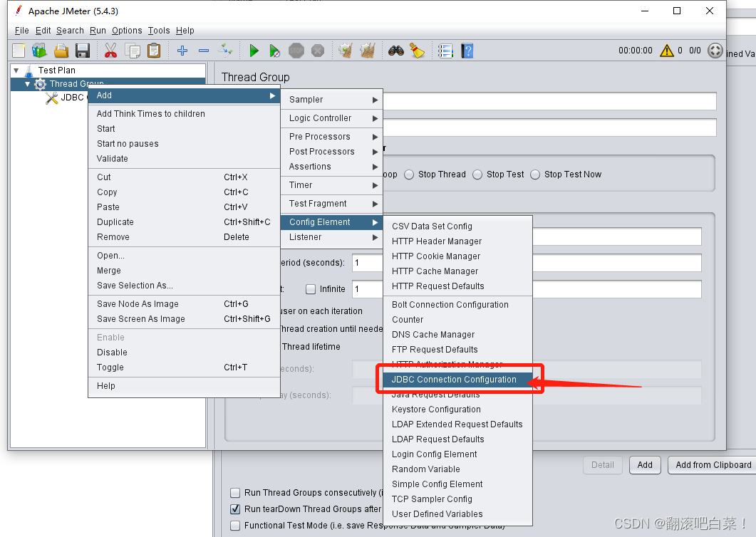Viewport: 756px width, 537px height.
Task: Open the Function Helper list icon
Action: click(x=445, y=50)
